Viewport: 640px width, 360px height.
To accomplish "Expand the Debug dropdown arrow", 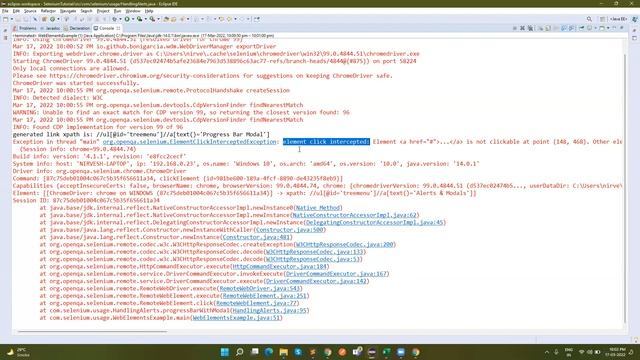I will [x=120, y=19].
